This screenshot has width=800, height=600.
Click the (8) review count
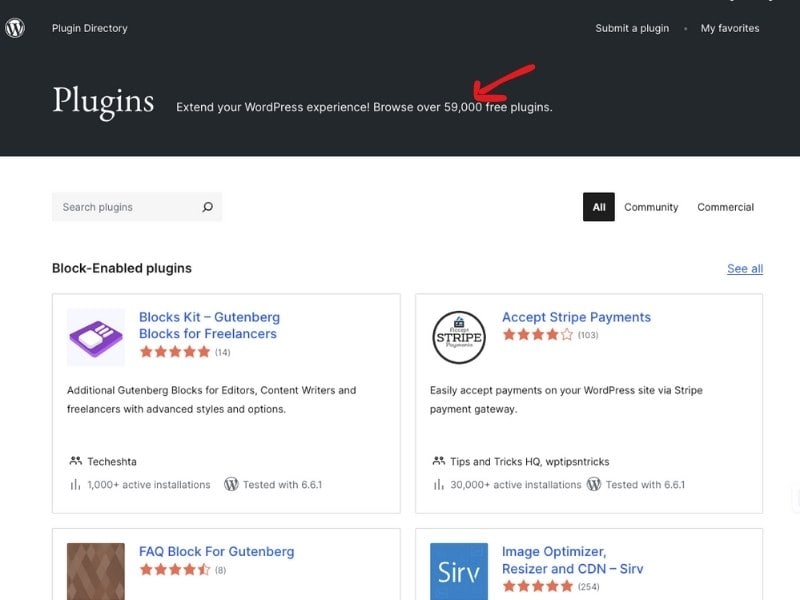point(220,570)
